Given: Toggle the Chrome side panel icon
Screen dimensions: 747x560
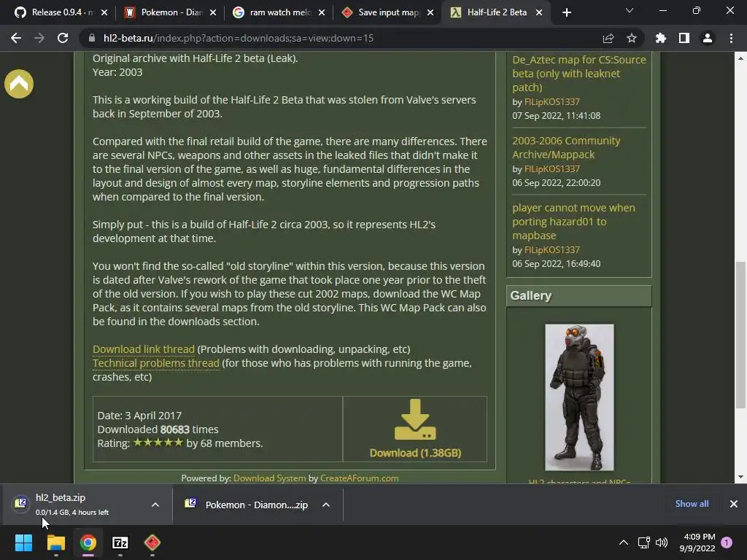Looking at the screenshot, I should tap(684, 38).
